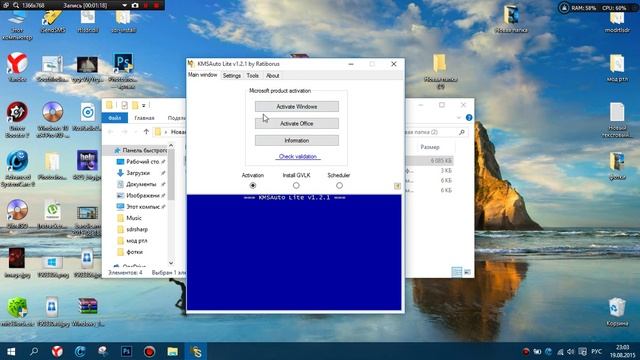Select the Activation radio button
This screenshot has height=360, width=640.
click(x=253, y=185)
